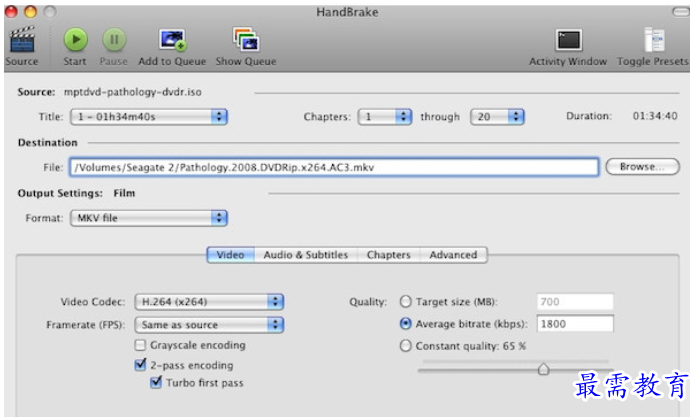Click the Browse... button
Image resolution: width=697 pixels, height=417 pixels.
point(642,167)
